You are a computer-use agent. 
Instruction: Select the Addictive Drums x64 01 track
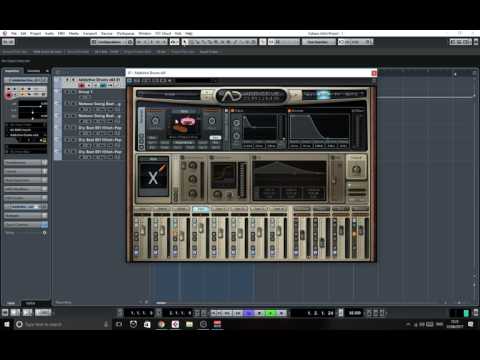click(99, 80)
